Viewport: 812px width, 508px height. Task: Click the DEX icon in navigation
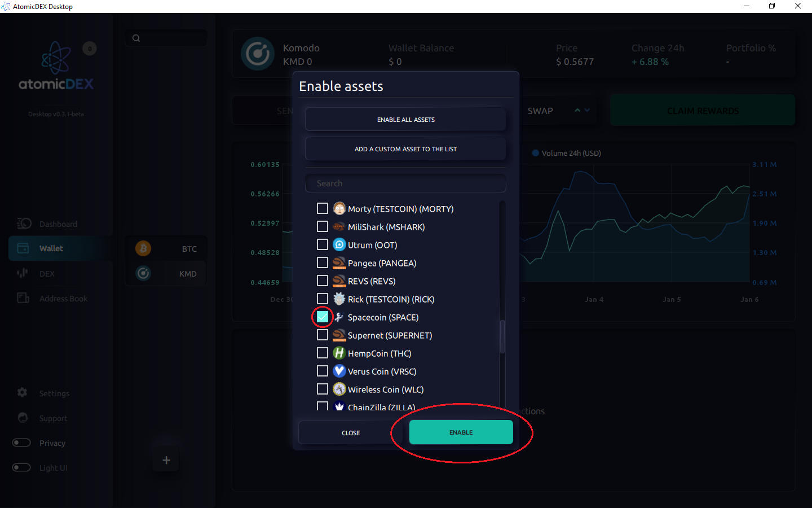tap(23, 273)
